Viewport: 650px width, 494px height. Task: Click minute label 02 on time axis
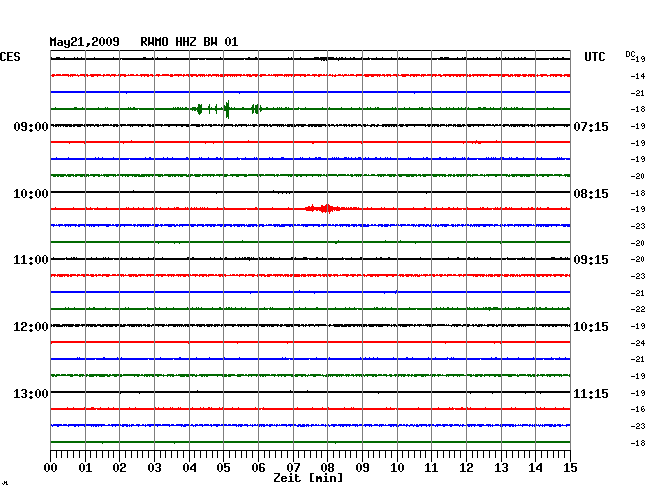coord(119,468)
